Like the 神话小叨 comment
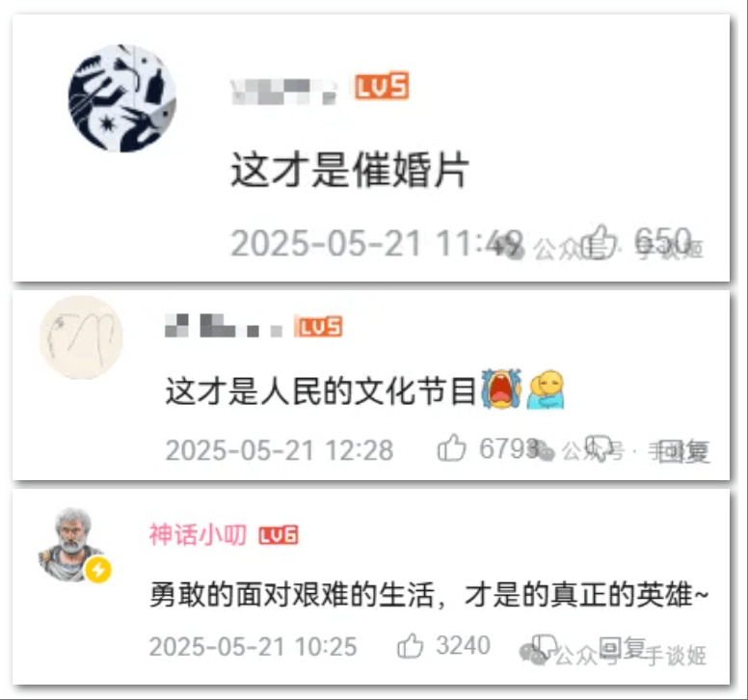The image size is (748, 700). [411, 646]
